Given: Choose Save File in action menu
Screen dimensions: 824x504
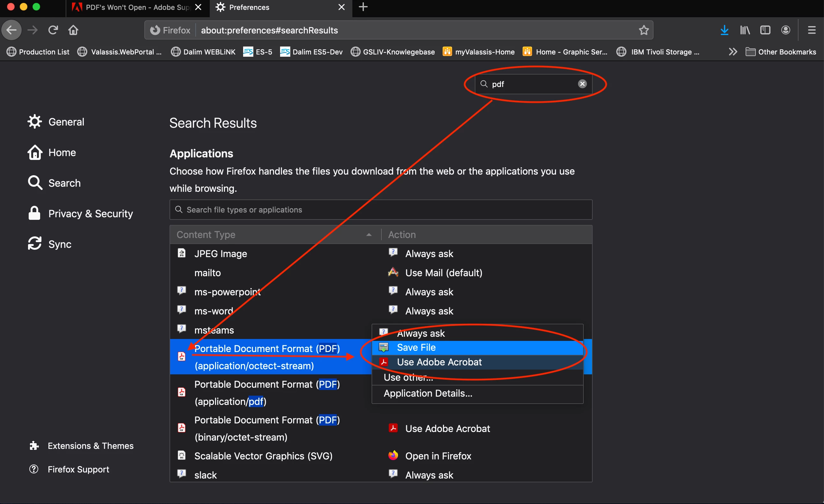Looking at the screenshot, I should [416, 348].
